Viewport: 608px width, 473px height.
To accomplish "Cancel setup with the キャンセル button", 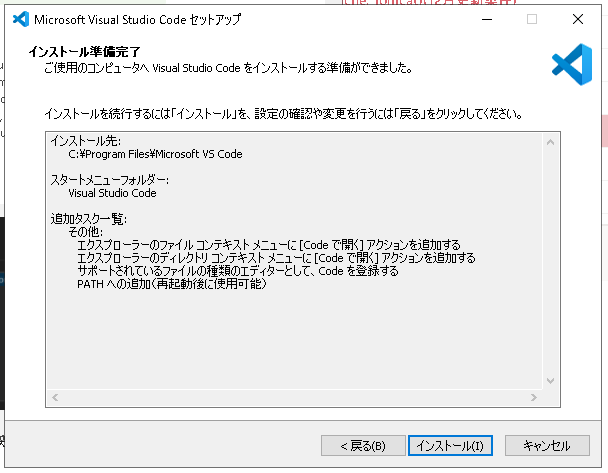I will (x=547, y=445).
